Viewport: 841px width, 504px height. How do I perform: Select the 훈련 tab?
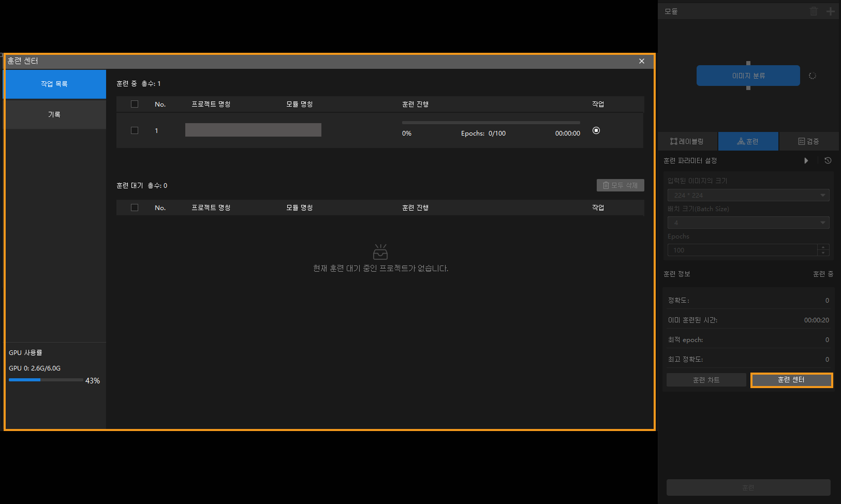748,141
